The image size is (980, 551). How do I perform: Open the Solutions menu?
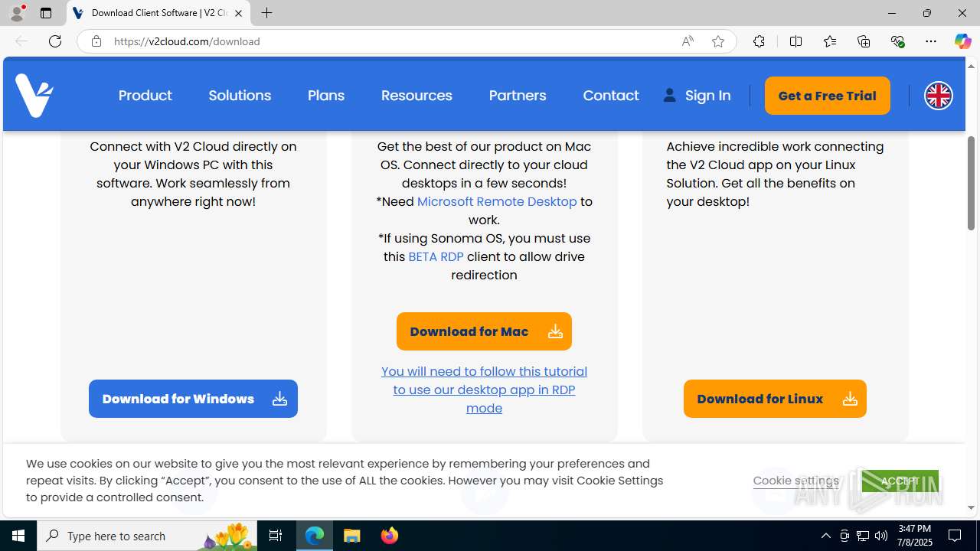point(240,96)
